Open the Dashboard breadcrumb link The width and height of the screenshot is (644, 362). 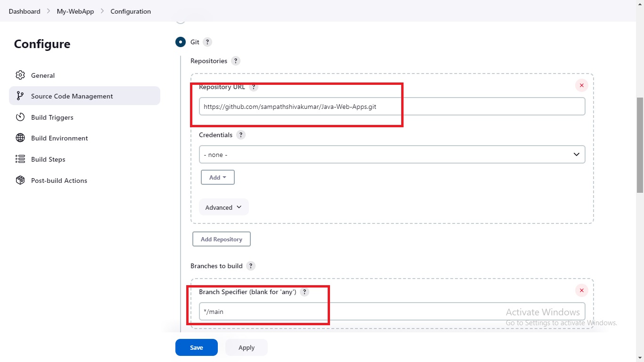[25, 11]
